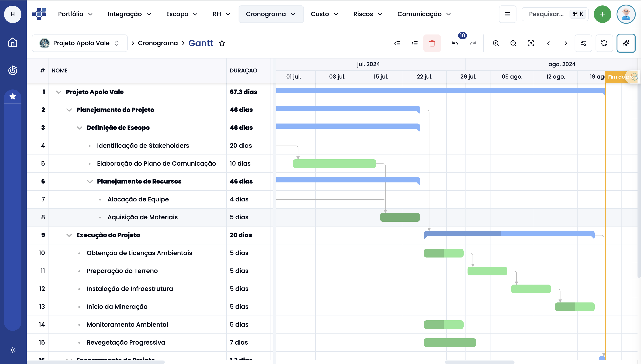The image size is (641, 364).
Task: Click Monitoramento Ambiental Gantt bar
Action: pos(444,325)
